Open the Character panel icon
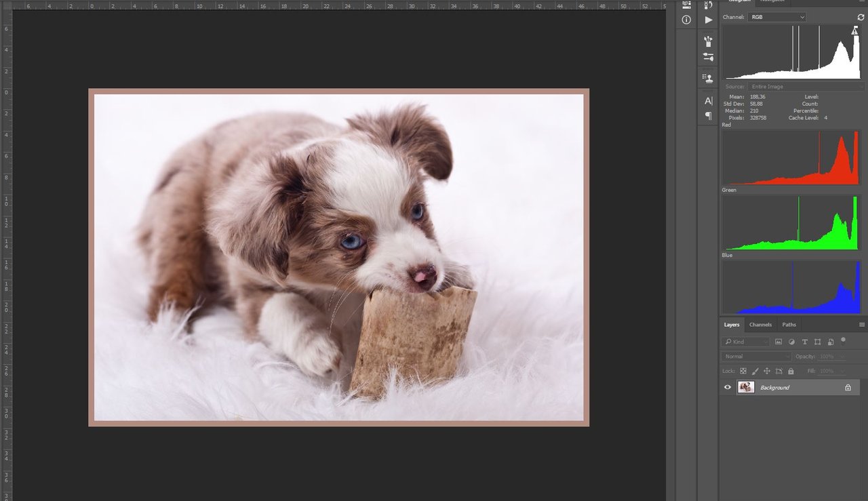The width and height of the screenshot is (868, 501). (x=708, y=100)
